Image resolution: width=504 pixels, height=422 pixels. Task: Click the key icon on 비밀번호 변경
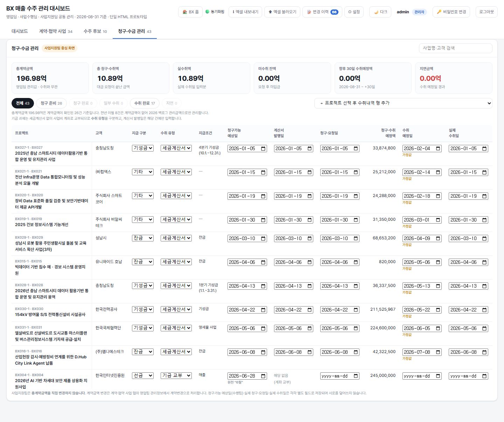click(439, 12)
